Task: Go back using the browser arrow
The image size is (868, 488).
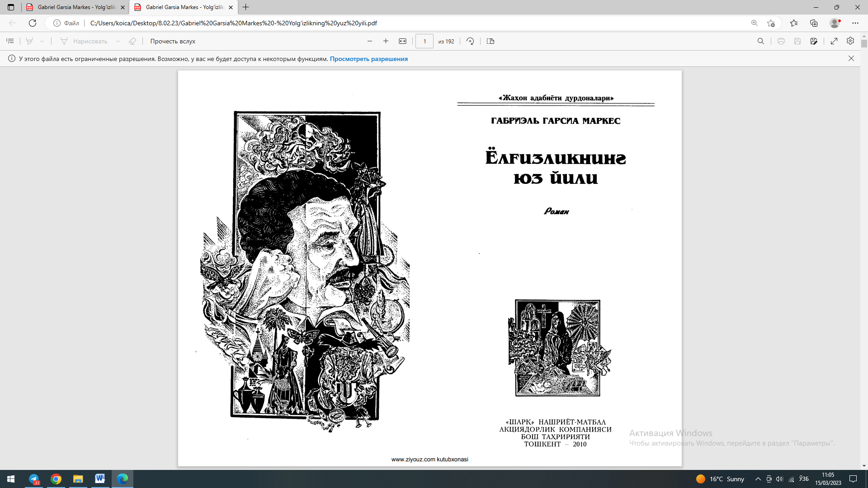Action: [x=13, y=23]
